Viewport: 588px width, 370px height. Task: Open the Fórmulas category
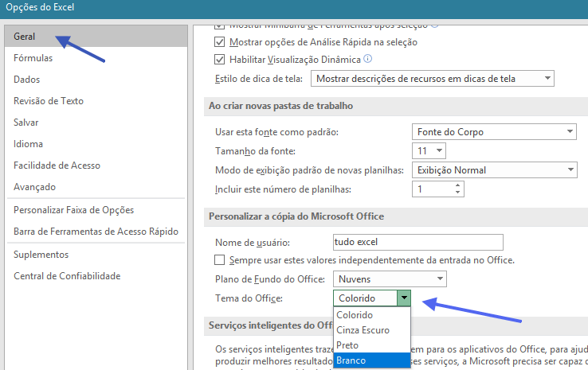click(x=96, y=58)
